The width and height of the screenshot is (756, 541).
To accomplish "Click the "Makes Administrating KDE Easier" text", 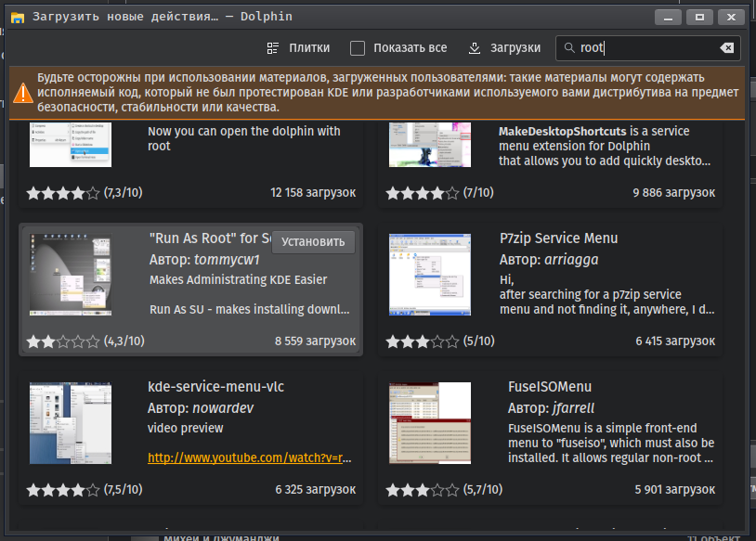I will (238, 280).
